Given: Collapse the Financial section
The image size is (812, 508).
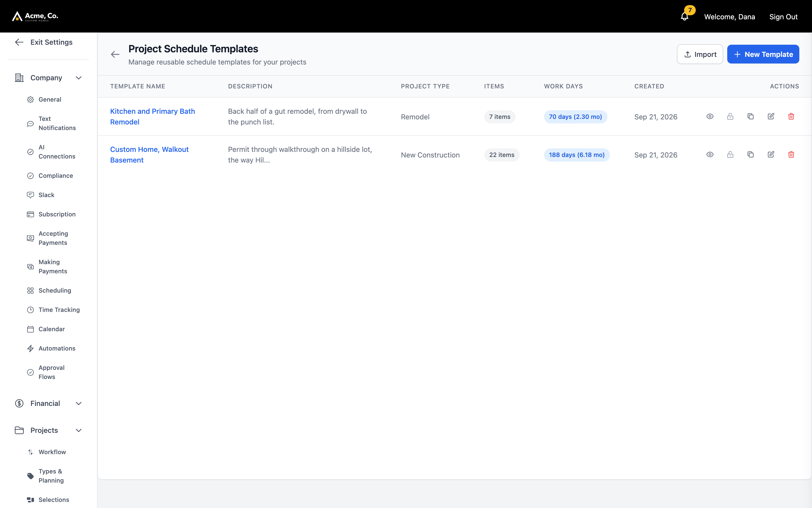Looking at the screenshot, I should (x=49, y=404).
